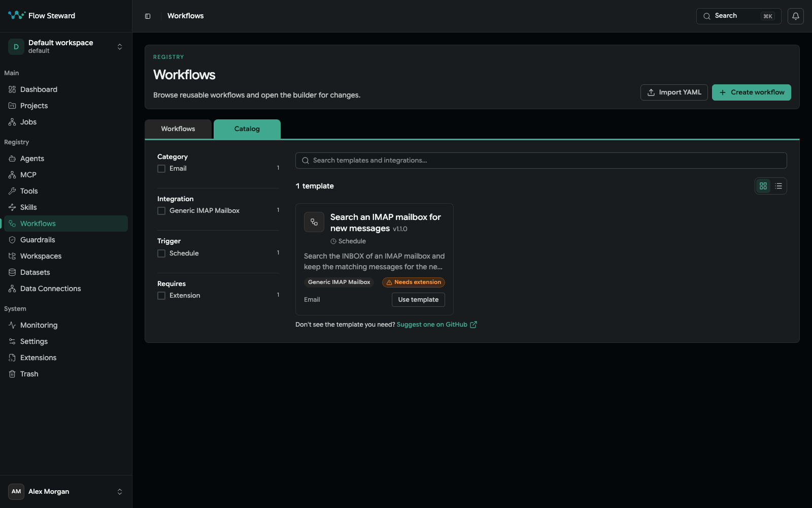Toggle the sidebar collapse icon
The width and height of the screenshot is (812, 508).
(x=148, y=16)
